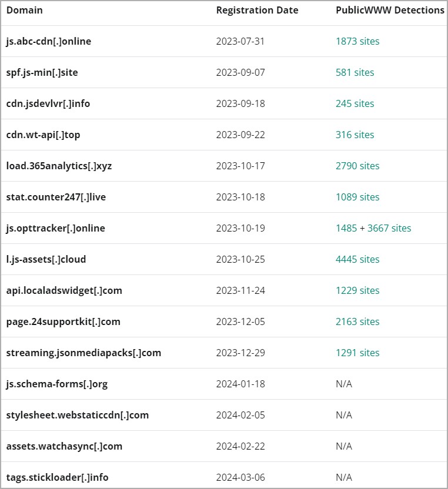Click the 2790 sites detection link
The height and width of the screenshot is (489, 448).
click(357, 166)
